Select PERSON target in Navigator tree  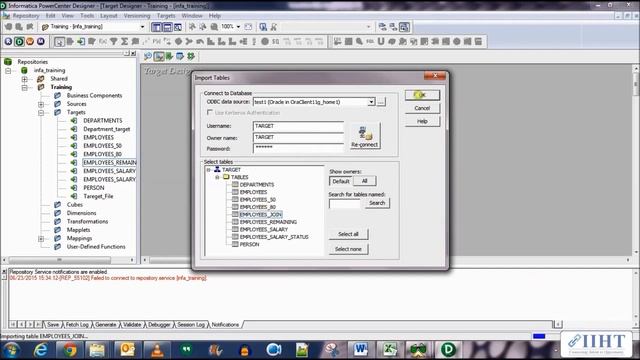[x=93, y=188]
